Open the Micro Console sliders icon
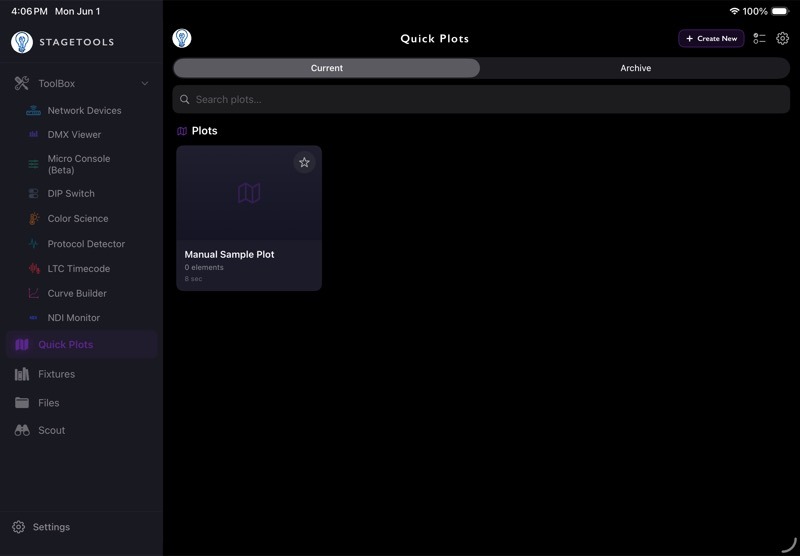 pos(33,164)
